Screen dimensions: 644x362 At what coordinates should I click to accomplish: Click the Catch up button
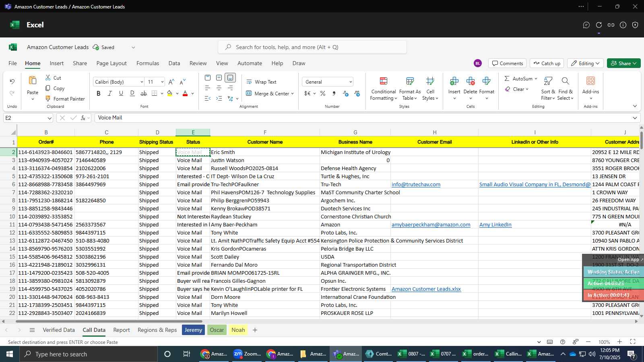click(x=547, y=63)
